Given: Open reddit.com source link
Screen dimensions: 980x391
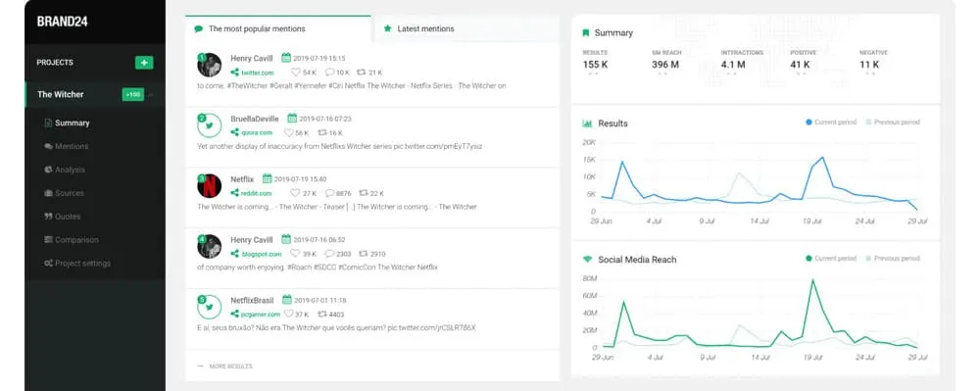Looking at the screenshot, I should coord(256,194).
